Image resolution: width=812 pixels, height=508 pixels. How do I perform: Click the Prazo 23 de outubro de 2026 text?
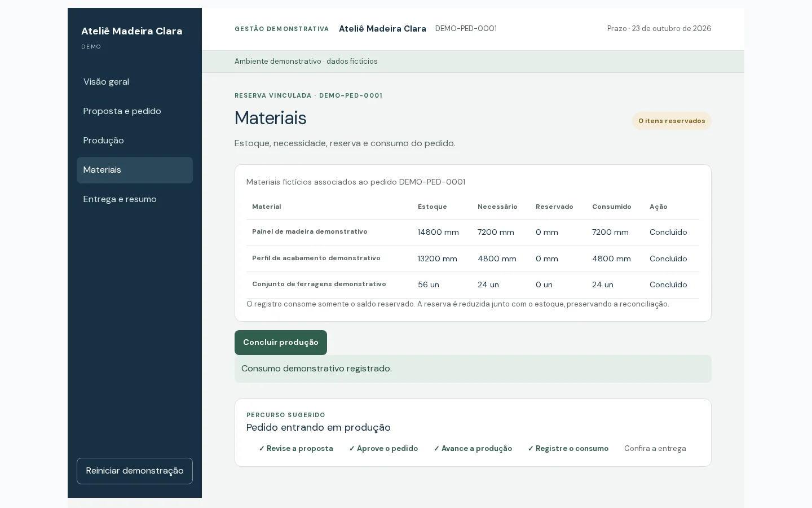(x=659, y=29)
